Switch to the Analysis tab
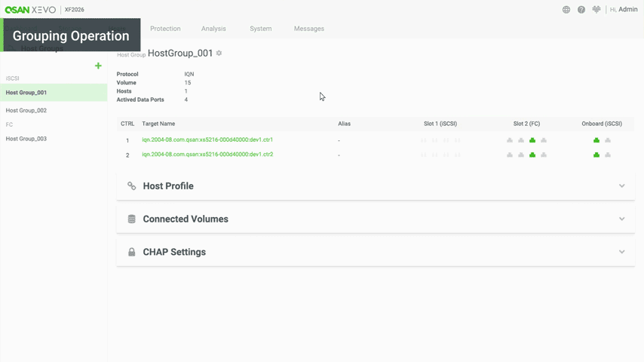The image size is (644, 362). pos(213,29)
